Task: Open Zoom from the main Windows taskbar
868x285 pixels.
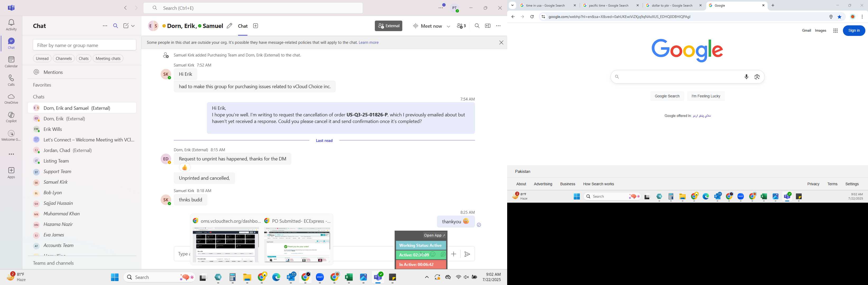Action: [x=320, y=277]
